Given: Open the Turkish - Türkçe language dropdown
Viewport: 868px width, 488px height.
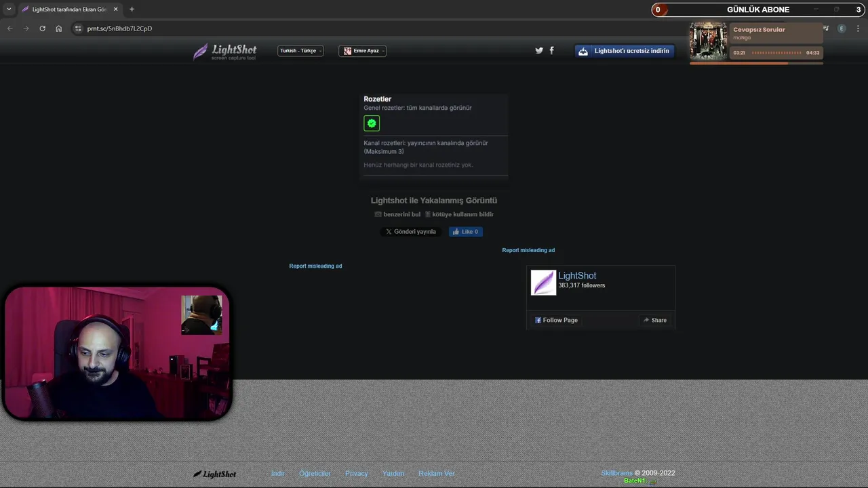Looking at the screenshot, I should [x=300, y=51].
